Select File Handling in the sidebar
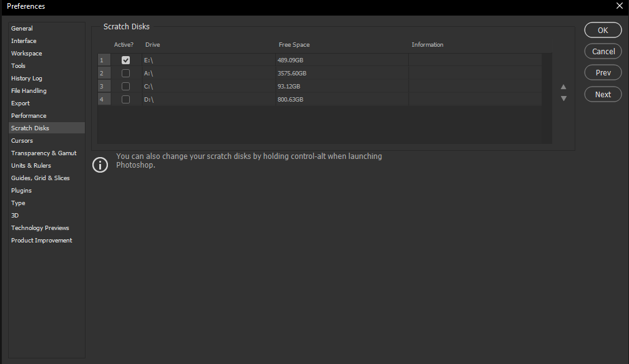 point(29,91)
